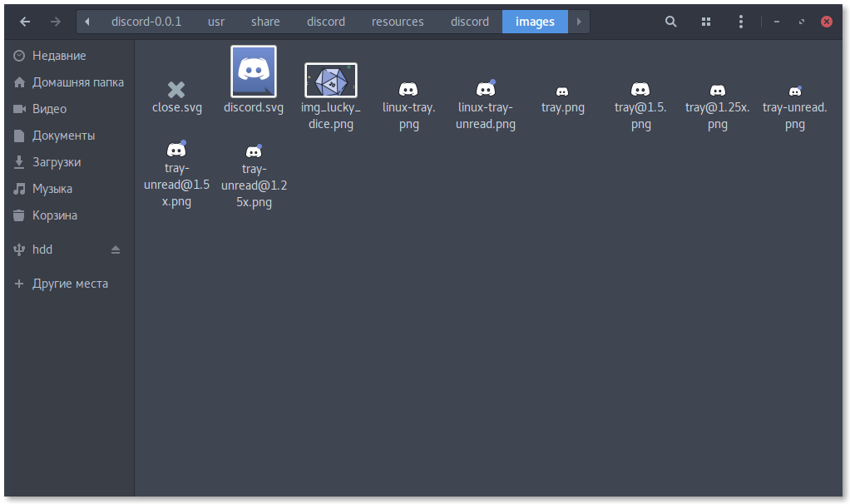Select the linux-tray.png file icon
The height and width of the screenshot is (504, 850).
[x=408, y=89]
